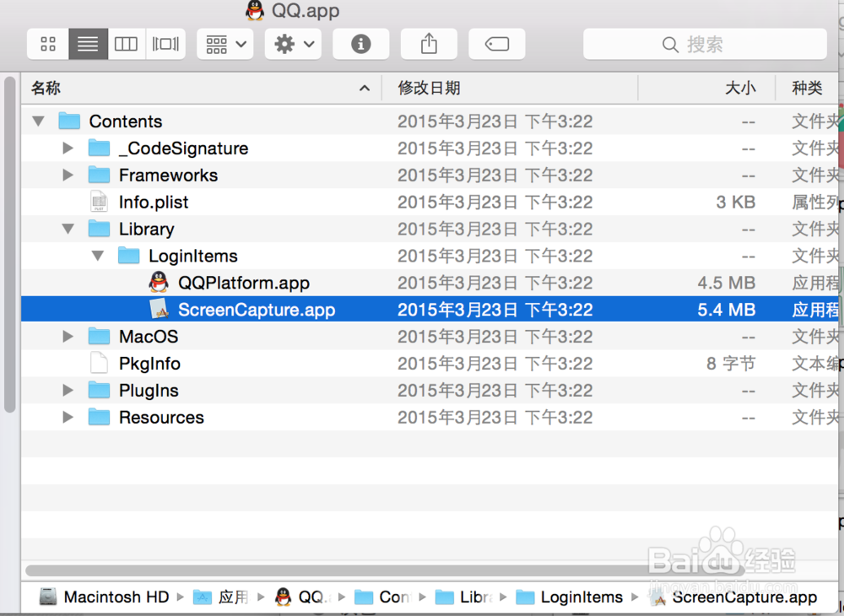
Task: Select the Contents folder icon
Action: pyautogui.click(x=69, y=121)
